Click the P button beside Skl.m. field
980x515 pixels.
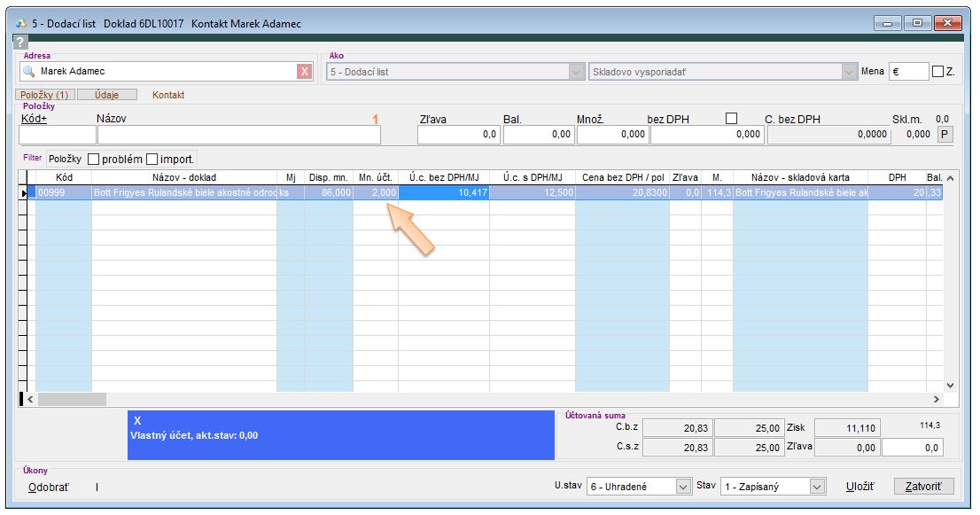coord(945,134)
